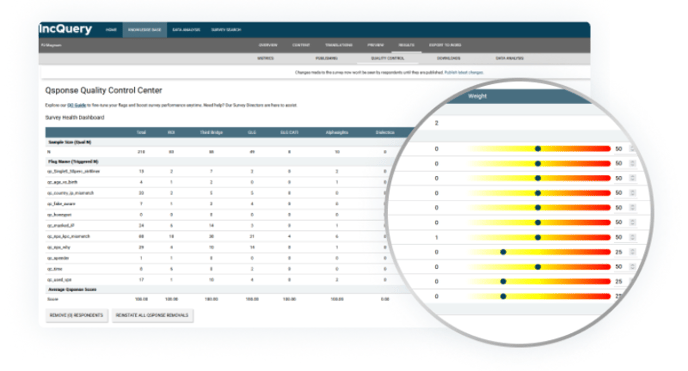Select the Quality Control sub-tab
Image resolution: width=688 pixels, height=371 pixels.
pyautogui.click(x=387, y=58)
